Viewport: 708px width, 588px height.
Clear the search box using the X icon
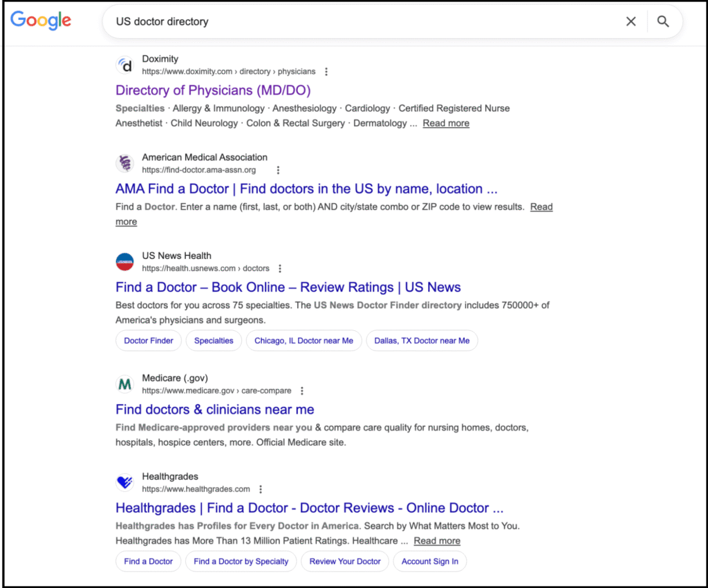(x=631, y=21)
